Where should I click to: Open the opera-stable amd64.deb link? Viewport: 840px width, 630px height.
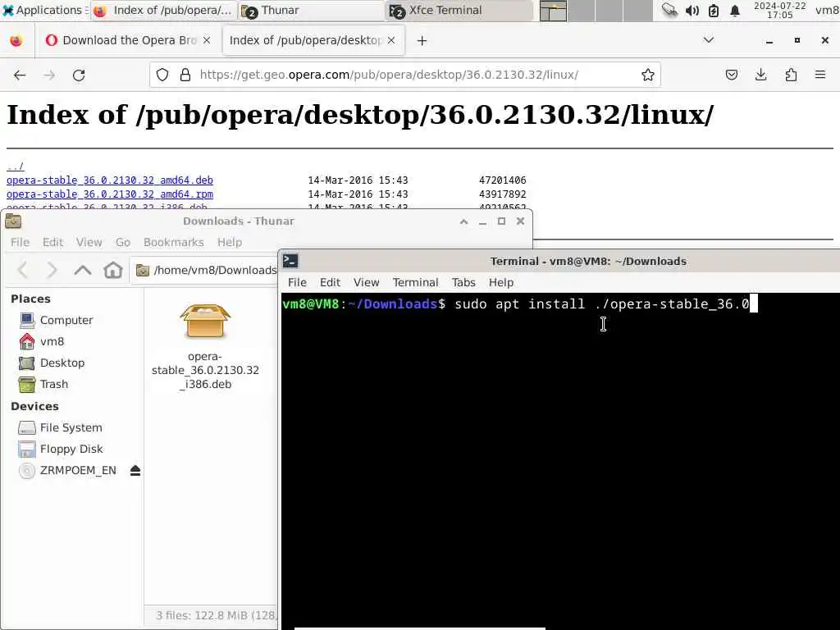(x=110, y=180)
